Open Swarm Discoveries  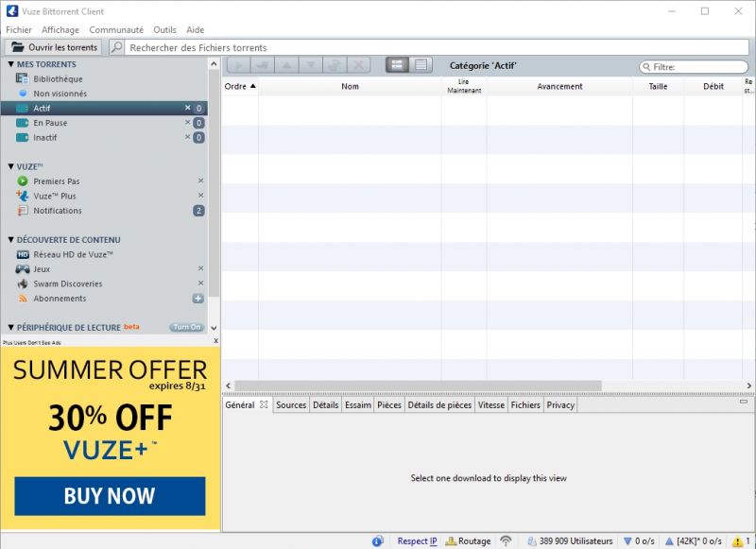67,283
